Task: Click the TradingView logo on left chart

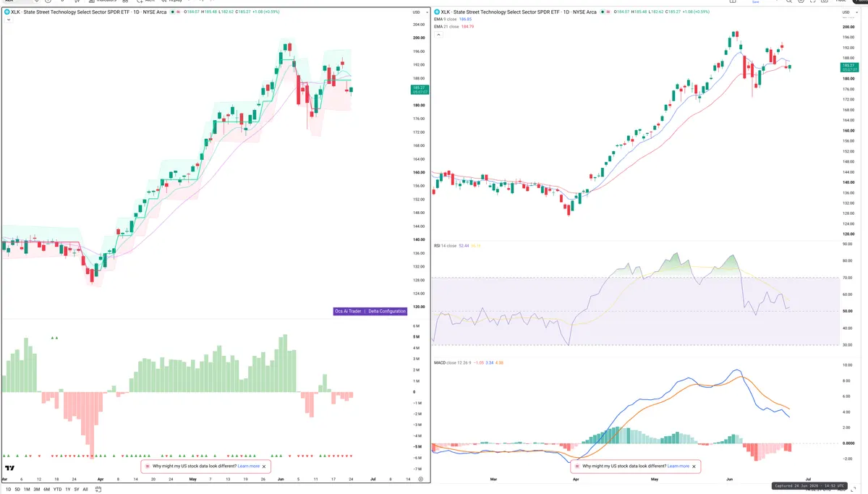Action: click(9, 468)
